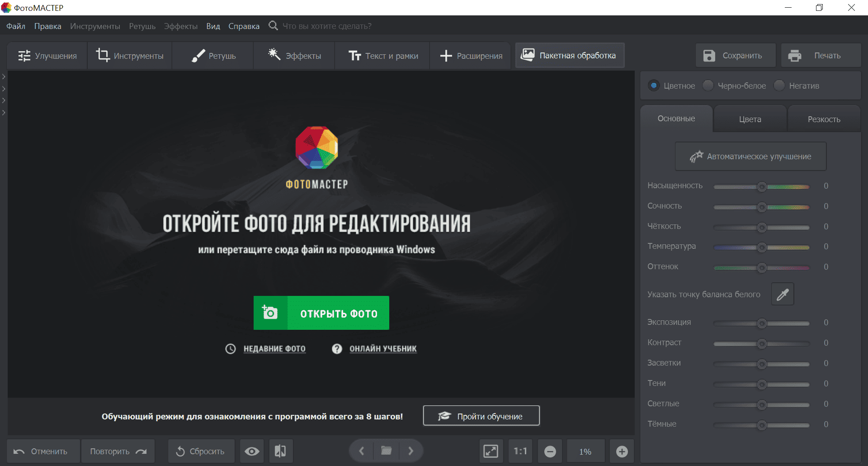Image resolution: width=868 pixels, height=466 pixels.
Task: Adjust the Сочность slider
Action: [762, 207]
